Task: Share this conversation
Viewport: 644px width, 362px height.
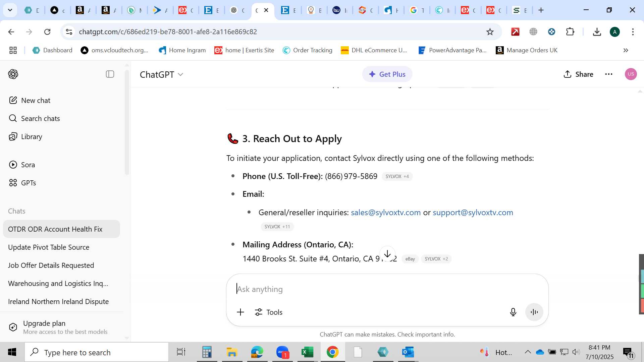Action: tap(578, 74)
